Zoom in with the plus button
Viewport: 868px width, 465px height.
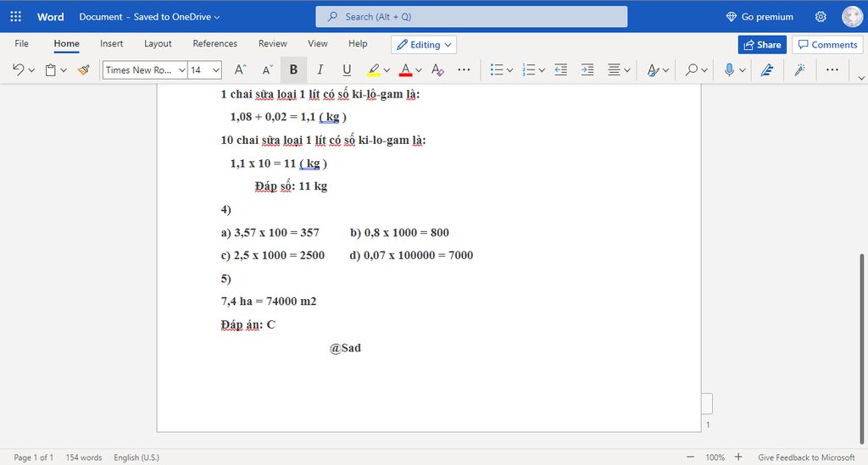pyautogui.click(x=738, y=457)
